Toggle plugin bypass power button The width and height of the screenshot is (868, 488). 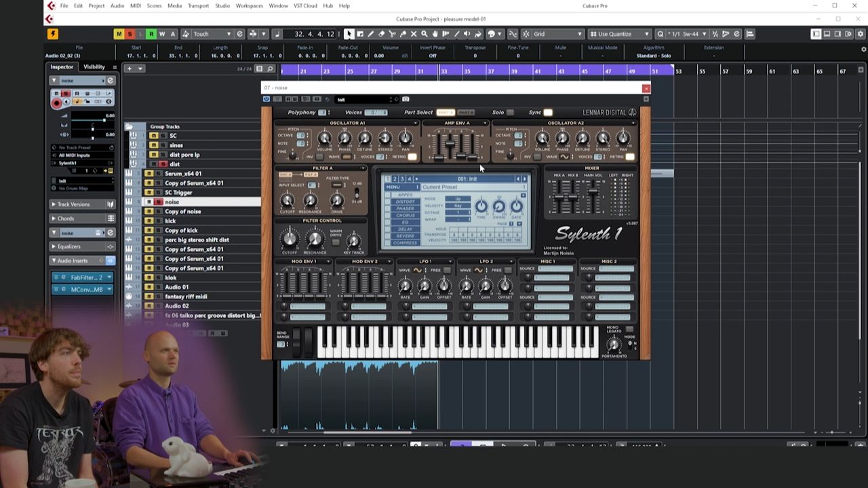pyautogui.click(x=267, y=99)
